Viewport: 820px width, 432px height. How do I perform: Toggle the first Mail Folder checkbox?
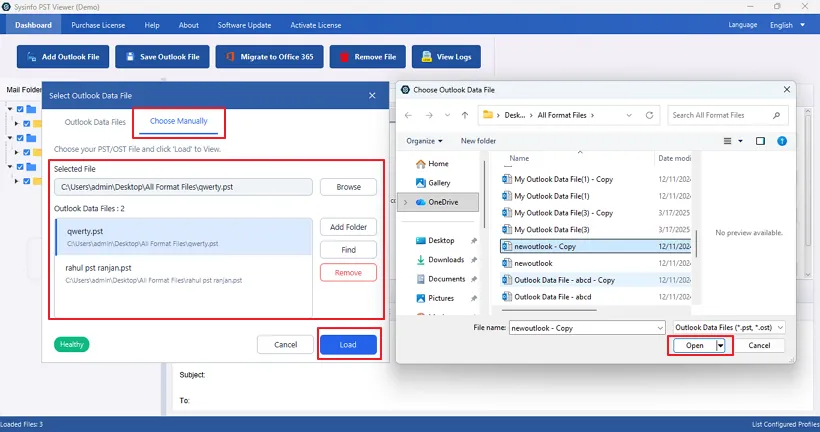click(20, 109)
